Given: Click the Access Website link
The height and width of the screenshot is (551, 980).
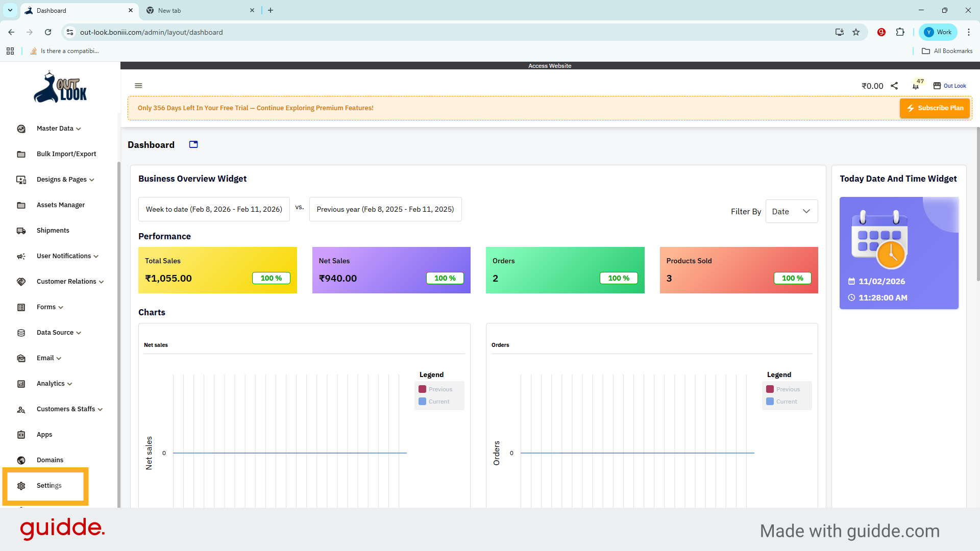Looking at the screenshot, I should pos(550,66).
